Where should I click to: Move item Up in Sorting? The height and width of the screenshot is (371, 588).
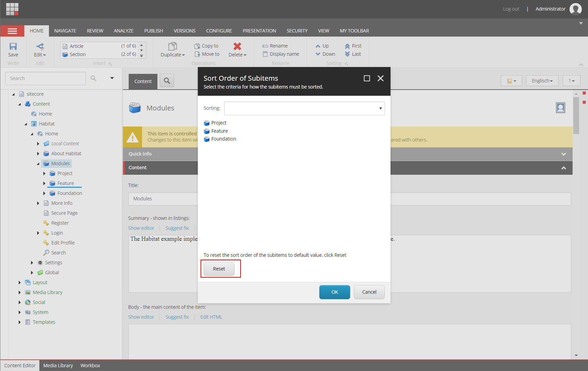[322, 46]
